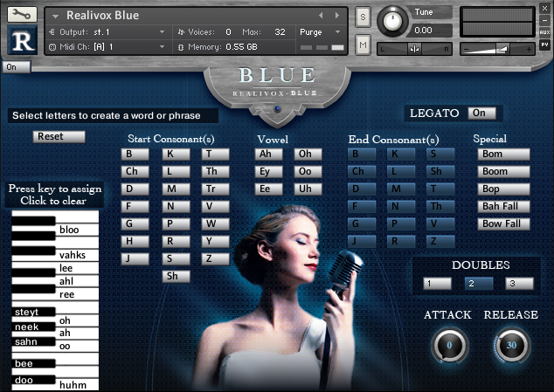Toggle the On button below the logo

coord(17,66)
